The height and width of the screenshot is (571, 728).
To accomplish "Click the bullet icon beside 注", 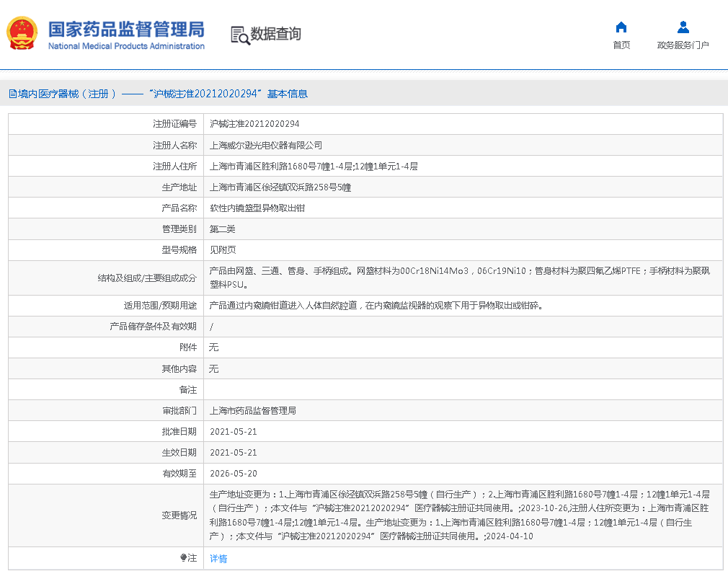I will [183, 558].
